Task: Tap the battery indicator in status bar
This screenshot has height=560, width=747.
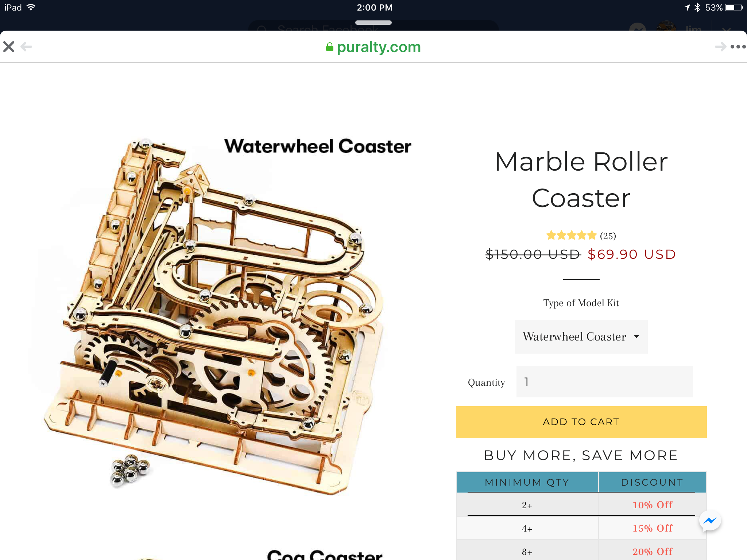Action: coord(734,8)
